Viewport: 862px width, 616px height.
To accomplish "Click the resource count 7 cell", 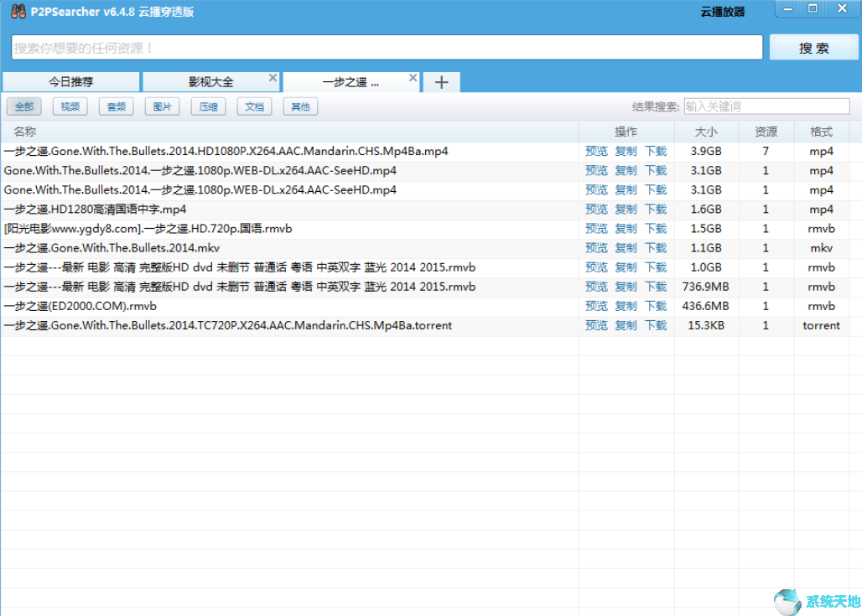I will 766,151.
